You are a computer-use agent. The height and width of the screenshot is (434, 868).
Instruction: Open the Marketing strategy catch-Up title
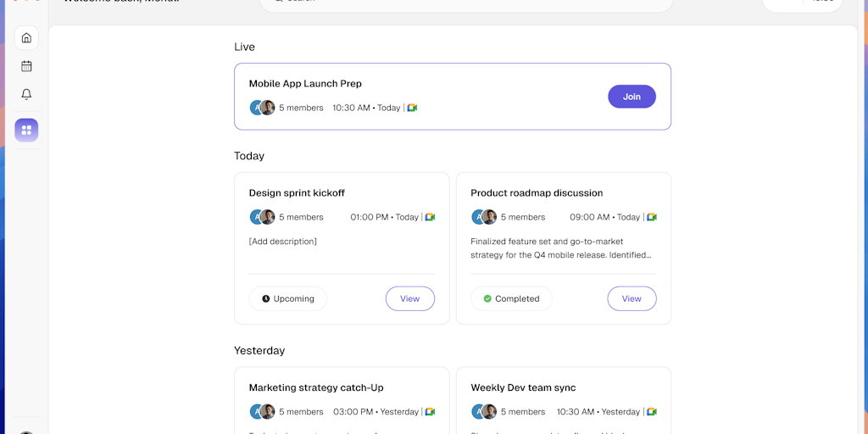coord(316,387)
